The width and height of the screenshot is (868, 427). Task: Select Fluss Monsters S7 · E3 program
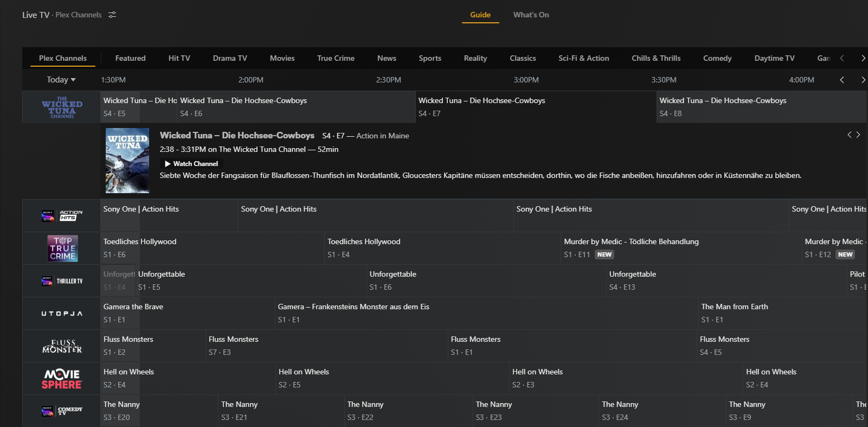pos(326,346)
